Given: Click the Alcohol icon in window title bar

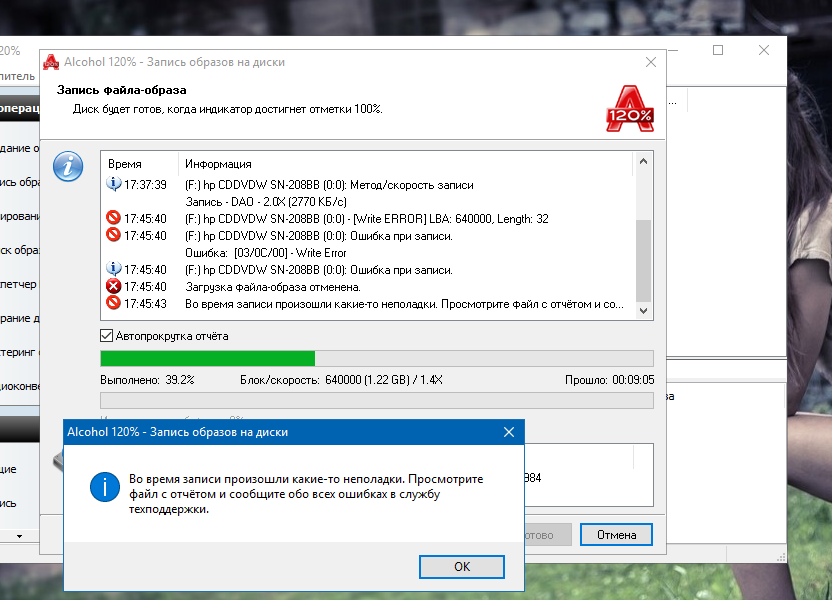Looking at the screenshot, I should point(51,62).
